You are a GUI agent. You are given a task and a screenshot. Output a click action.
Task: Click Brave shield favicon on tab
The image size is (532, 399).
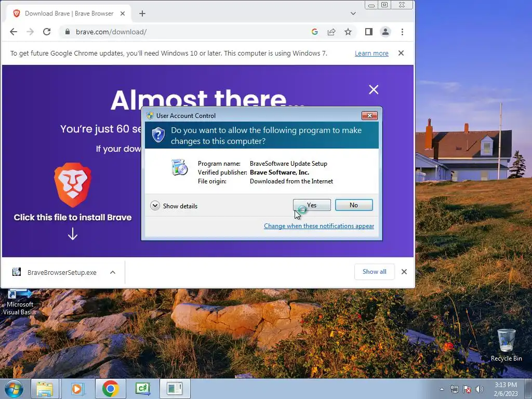(17, 14)
